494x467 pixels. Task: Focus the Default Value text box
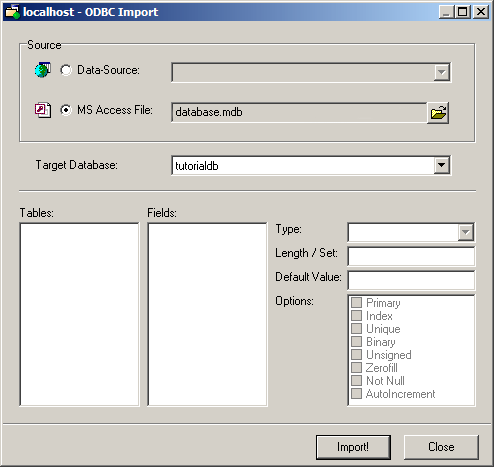click(x=411, y=280)
